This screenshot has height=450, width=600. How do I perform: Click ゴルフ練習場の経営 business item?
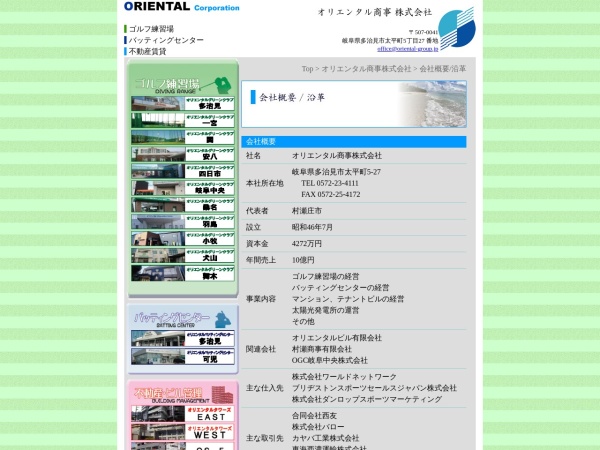tap(326, 276)
